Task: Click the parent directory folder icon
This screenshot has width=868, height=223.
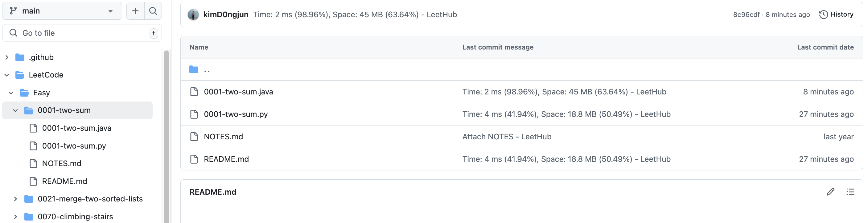Action: [194, 70]
